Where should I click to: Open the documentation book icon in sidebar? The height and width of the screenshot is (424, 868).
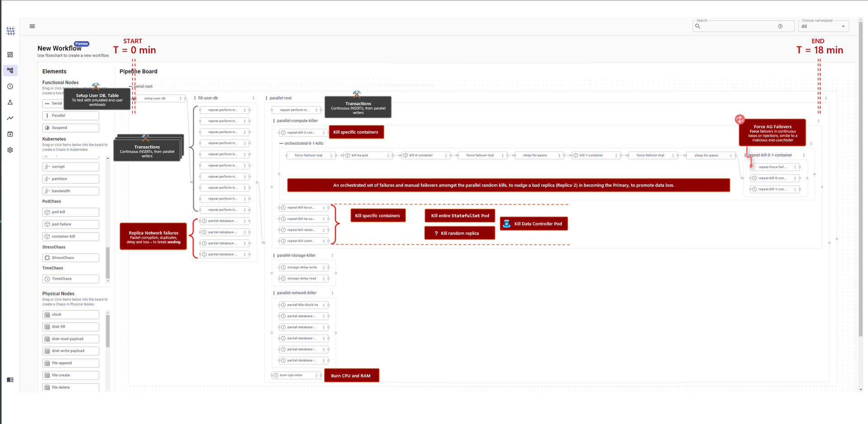click(10, 380)
